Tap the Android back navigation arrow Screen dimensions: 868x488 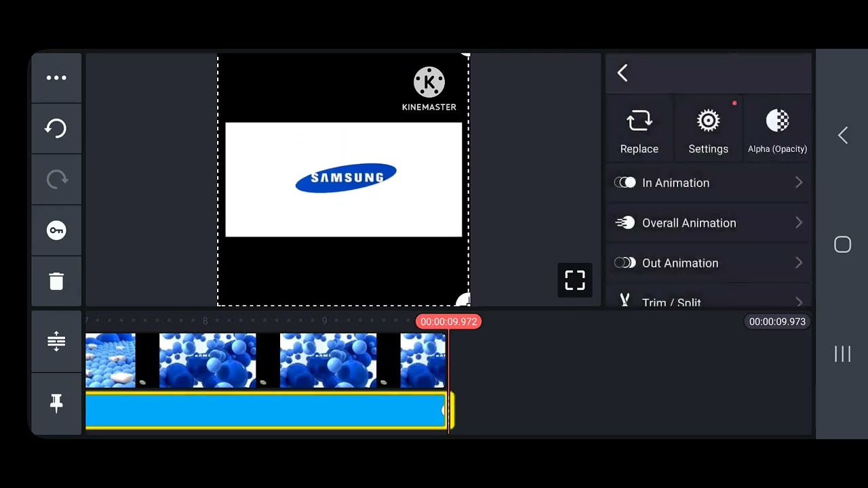tap(842, 136)
